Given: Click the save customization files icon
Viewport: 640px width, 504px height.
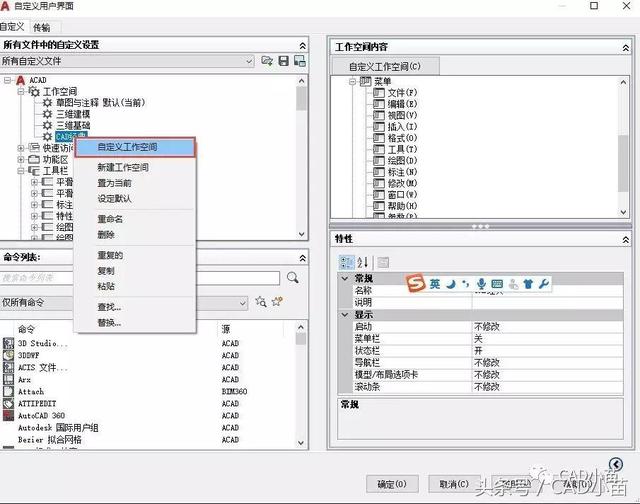Looking at the screenshot, I should coord(283,61).
